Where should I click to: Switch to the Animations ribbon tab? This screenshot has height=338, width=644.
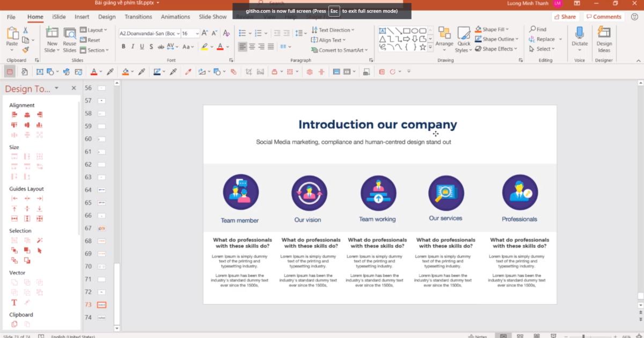[175, 17]
